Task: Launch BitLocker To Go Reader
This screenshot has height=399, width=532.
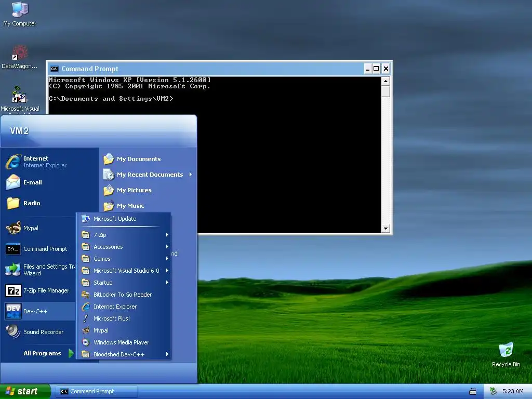Action: (x=124, y=295)
